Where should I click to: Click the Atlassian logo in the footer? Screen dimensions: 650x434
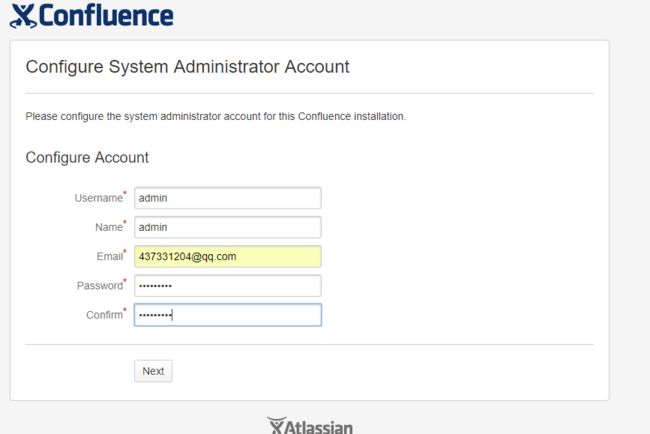(277, 425)
